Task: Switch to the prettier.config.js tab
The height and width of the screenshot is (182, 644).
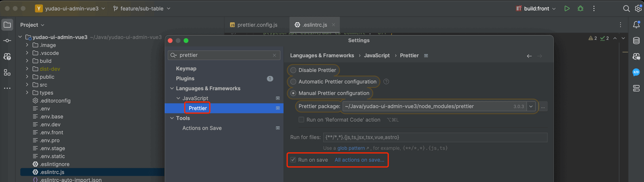Action: pyautogui.click(x=254, y=25)
